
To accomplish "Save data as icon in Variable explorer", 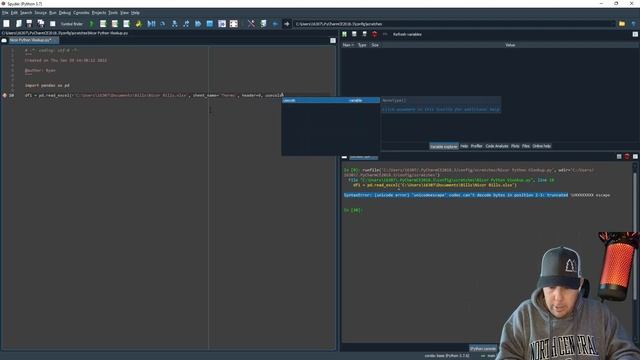I will coord(364,34).
